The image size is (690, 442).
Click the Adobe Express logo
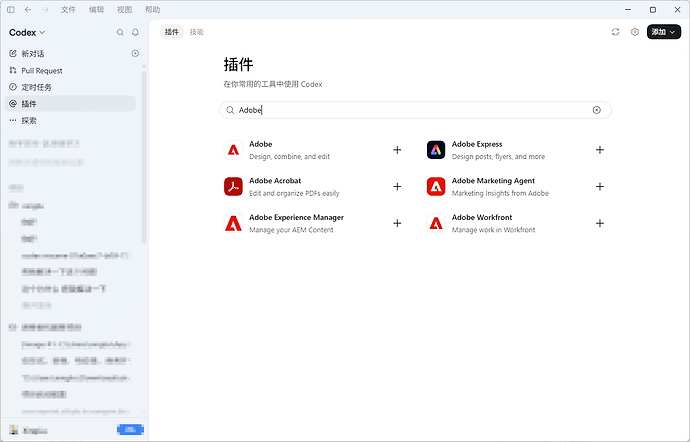(x=436, y=150)
